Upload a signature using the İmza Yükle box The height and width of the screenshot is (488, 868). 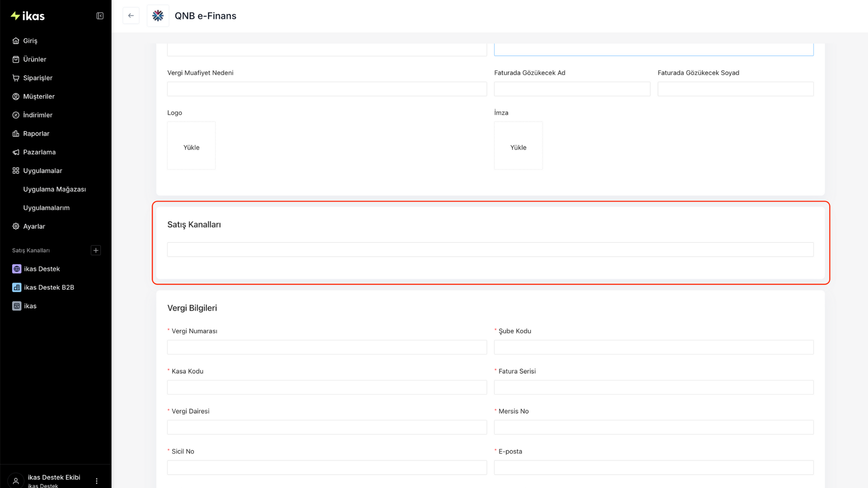pos(518,145)
